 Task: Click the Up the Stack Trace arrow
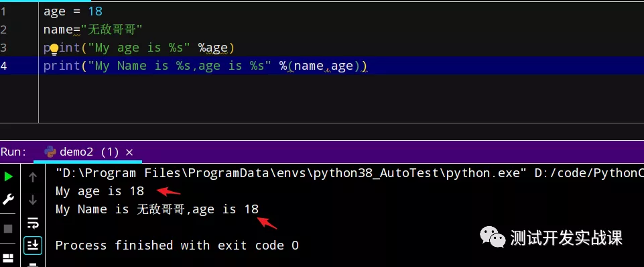(x=33, y=177)
